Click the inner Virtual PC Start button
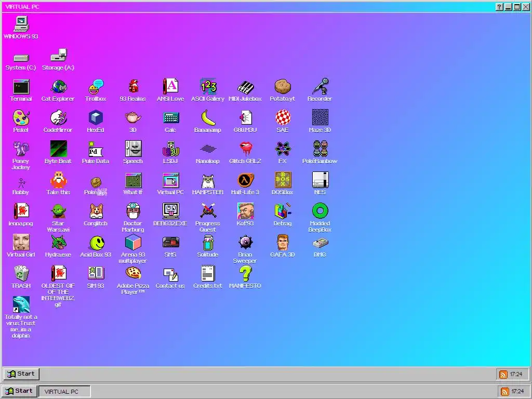The height and width of the screenshot is (399, 532). pyautogui.click(x=21, y=374)
